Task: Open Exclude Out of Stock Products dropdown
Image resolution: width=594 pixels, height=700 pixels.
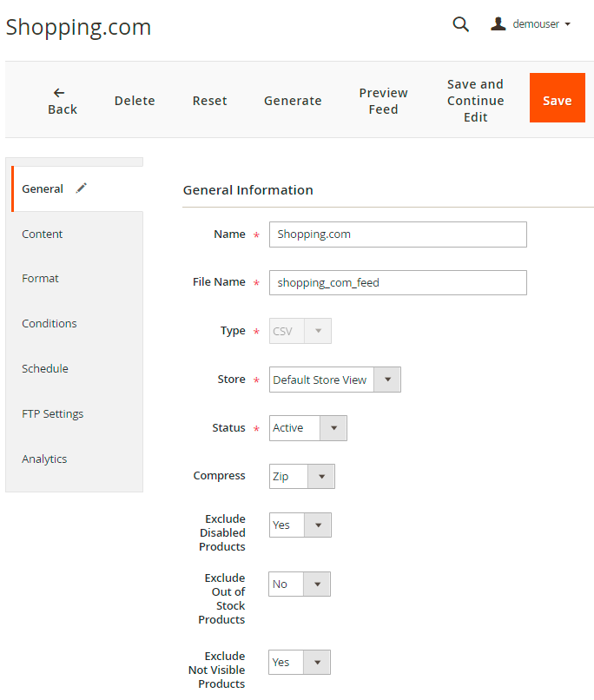Action: pyautogui.click(x=299, y=584)
